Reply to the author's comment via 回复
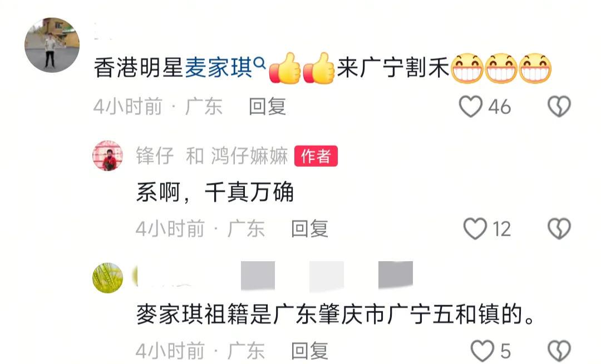601x364 pixels. coord(309,229)
